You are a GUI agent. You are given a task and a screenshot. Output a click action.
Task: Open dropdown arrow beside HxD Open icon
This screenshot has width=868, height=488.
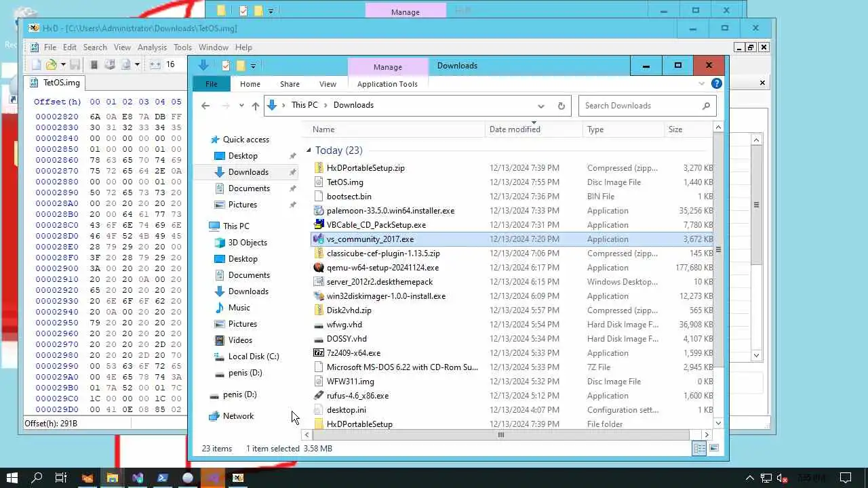click(63, 64)
